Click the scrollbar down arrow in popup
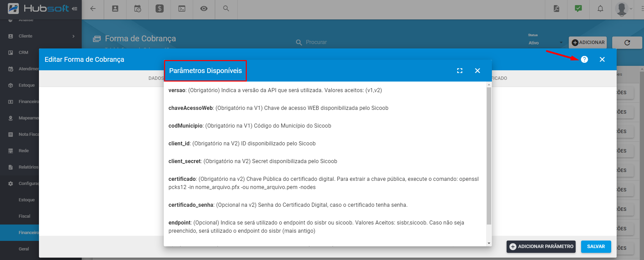Viewport: 644px width, 260px height. point(489,243)
